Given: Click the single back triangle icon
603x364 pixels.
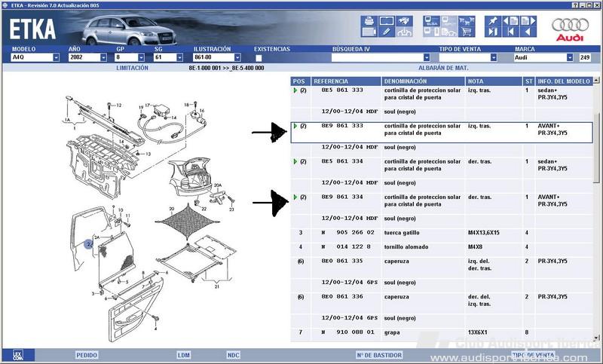Looking at the screenshot, I should coord(528,32).
